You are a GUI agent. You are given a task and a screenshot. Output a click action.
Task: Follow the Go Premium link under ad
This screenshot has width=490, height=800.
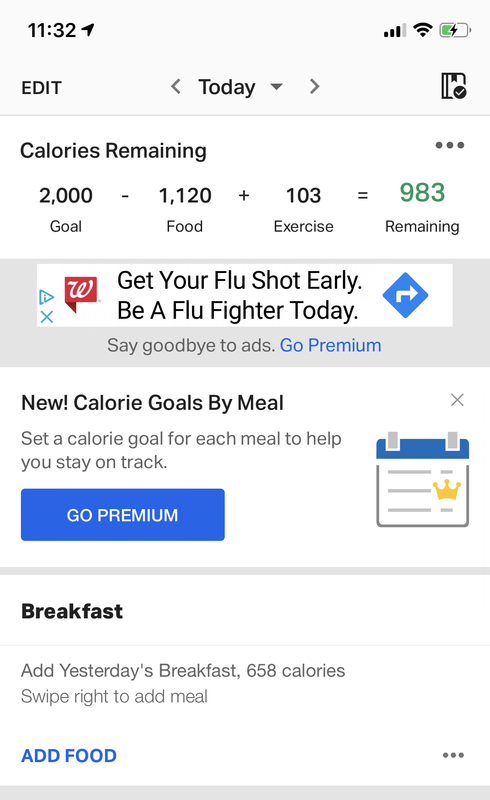point(330,345)
